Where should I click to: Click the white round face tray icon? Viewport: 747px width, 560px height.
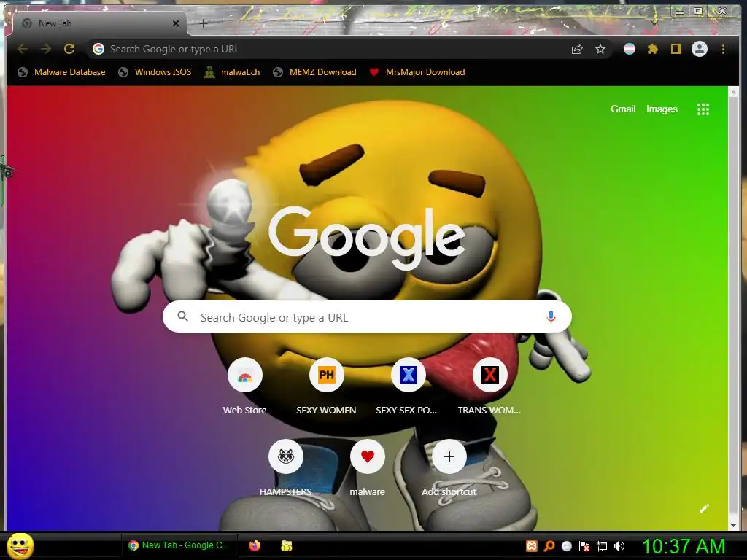pyautogui.click(x=566, y=546)
